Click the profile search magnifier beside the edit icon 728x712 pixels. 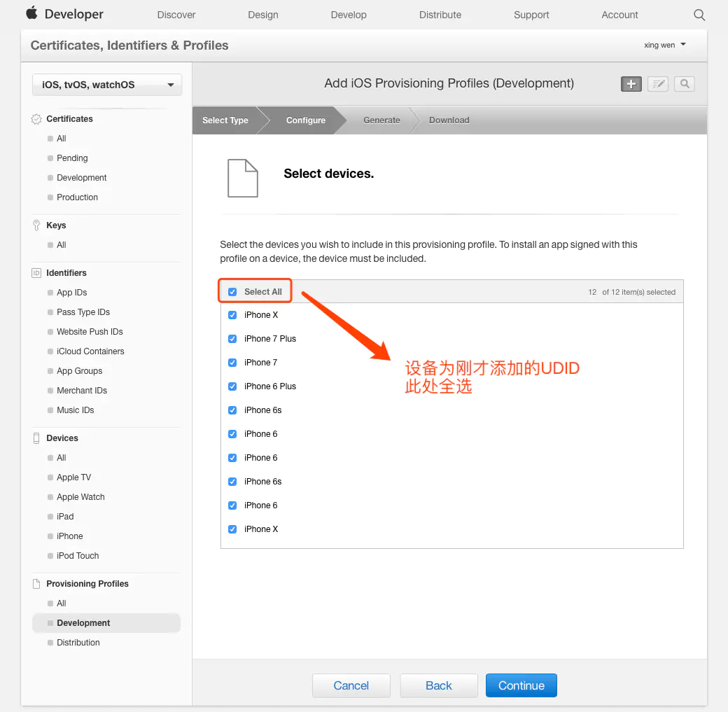point(685,84)
